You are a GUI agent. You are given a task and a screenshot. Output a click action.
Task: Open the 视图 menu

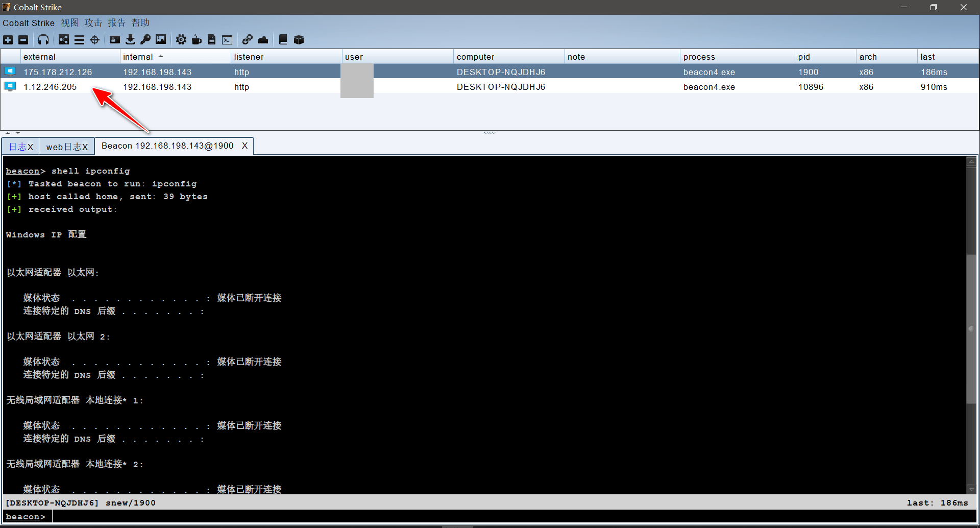point(70,23)
